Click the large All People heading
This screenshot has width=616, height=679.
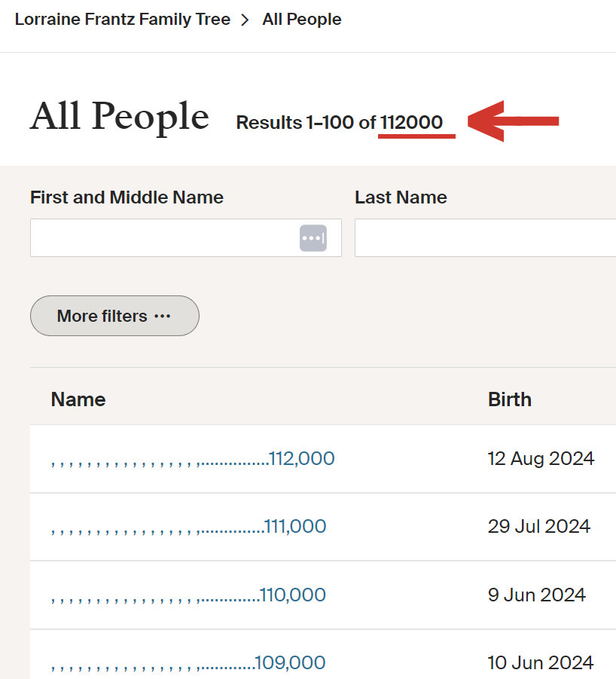pos(119,118)
